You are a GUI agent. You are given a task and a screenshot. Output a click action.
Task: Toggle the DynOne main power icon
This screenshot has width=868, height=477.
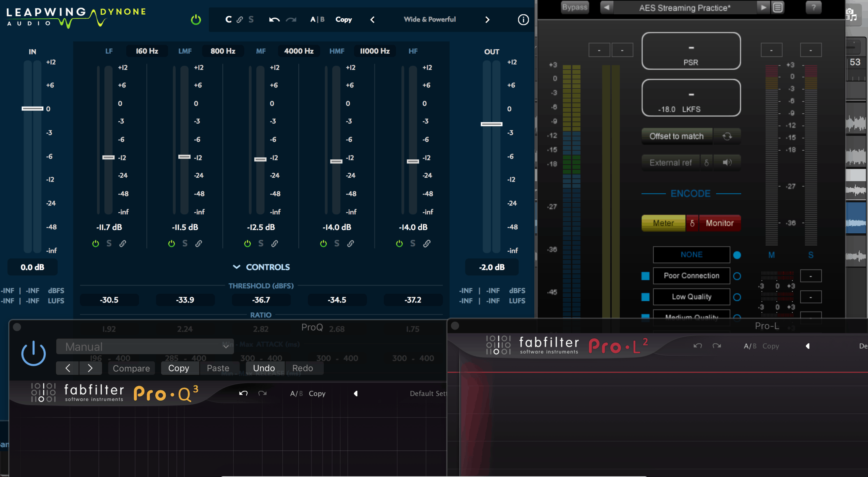click(196, 19)
